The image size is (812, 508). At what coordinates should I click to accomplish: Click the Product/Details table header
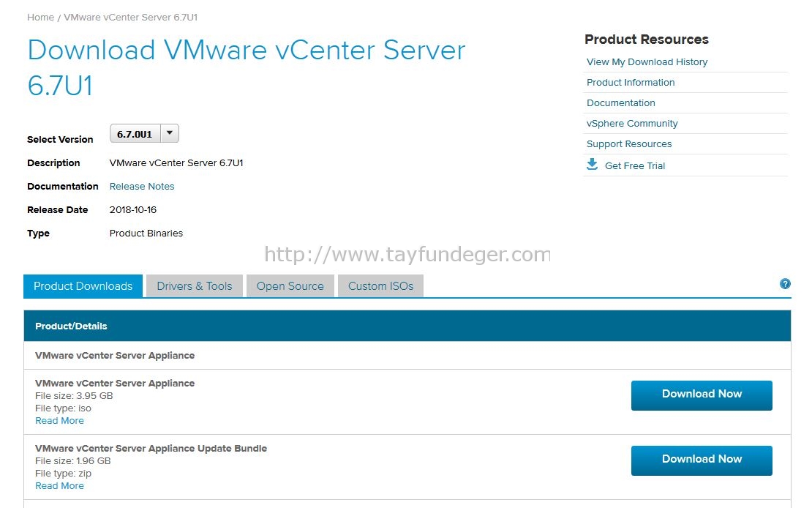point(407,326)
